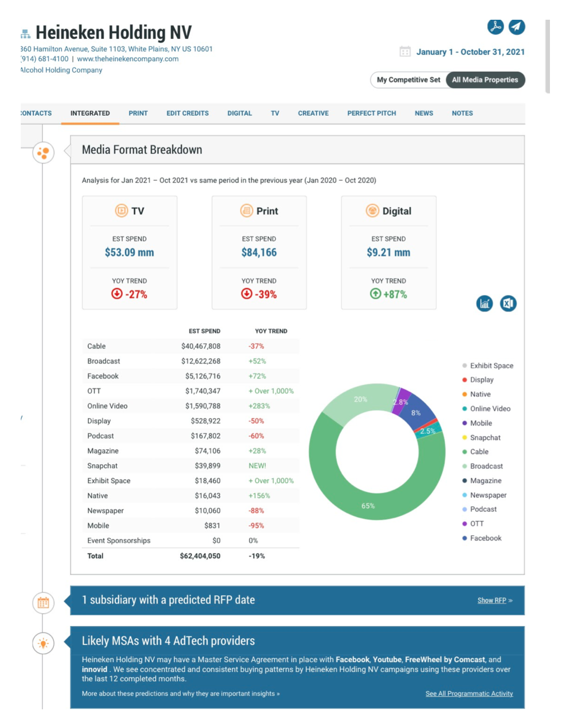Toggle Broadcast legend item
The image size is (565, 728).
coord(482,466)
